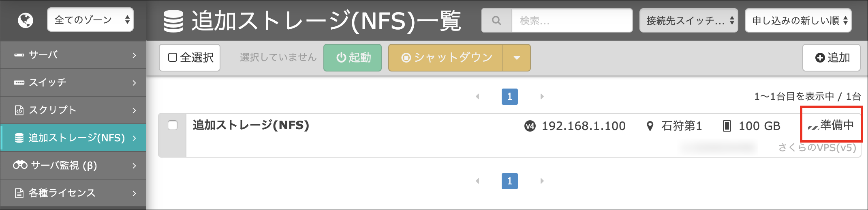Click the green 起動 button
The image size is (868, 210).
tap(353, 58)
